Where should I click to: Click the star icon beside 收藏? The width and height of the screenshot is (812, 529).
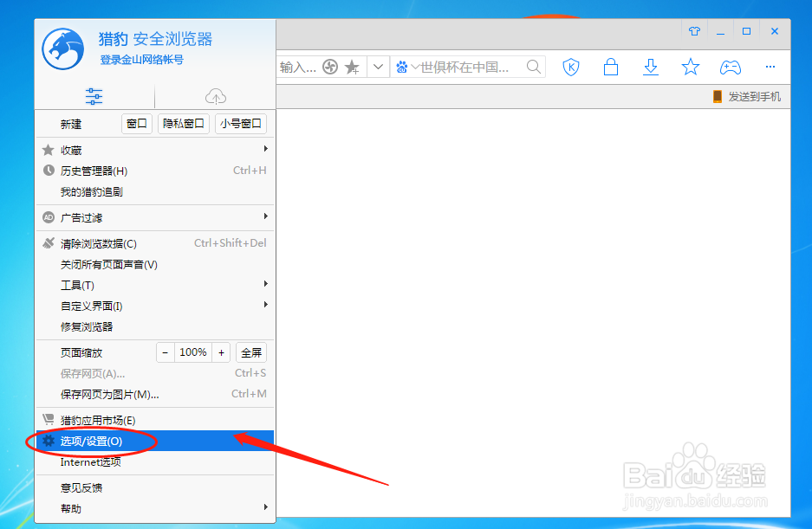(49, 150)
